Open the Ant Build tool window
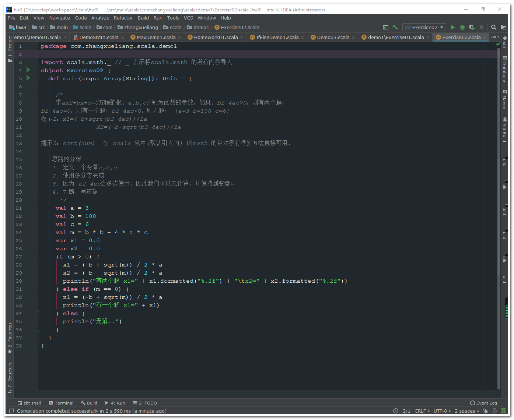514x420 pixels. [x=505, y=130]
